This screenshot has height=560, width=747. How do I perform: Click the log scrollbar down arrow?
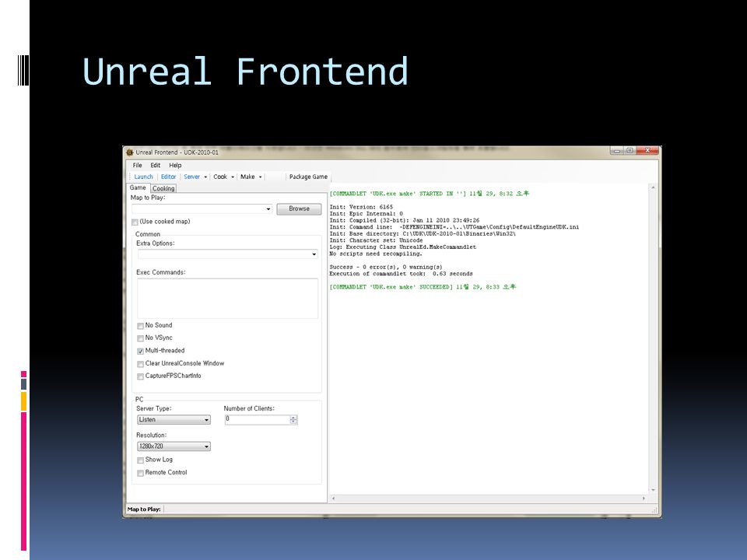click(x=653, y=490)
